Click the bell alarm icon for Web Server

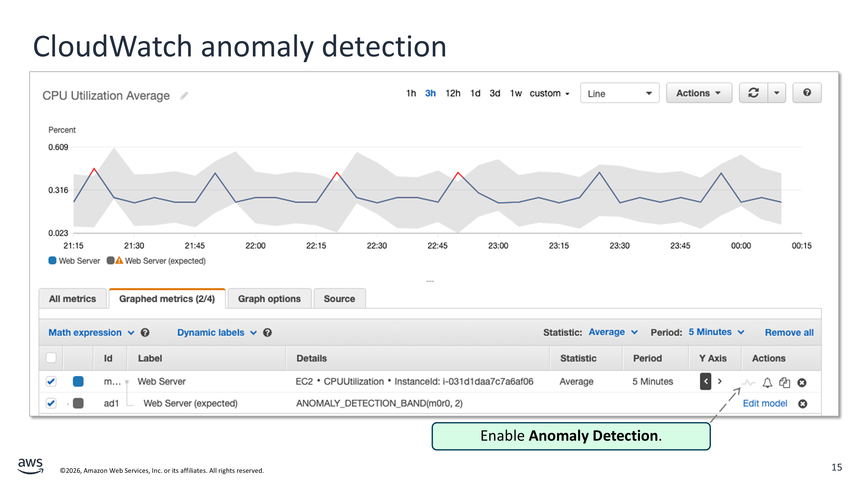point(767,383)
